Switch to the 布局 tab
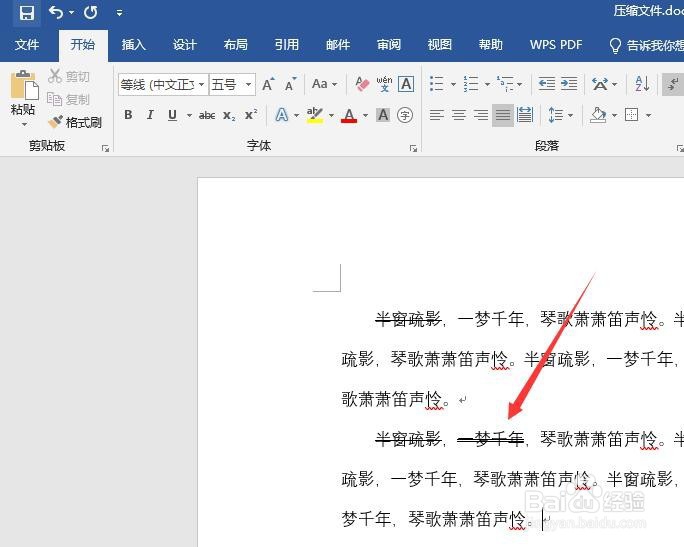Viewport: 684px width, 547px height. pos(236,44)
